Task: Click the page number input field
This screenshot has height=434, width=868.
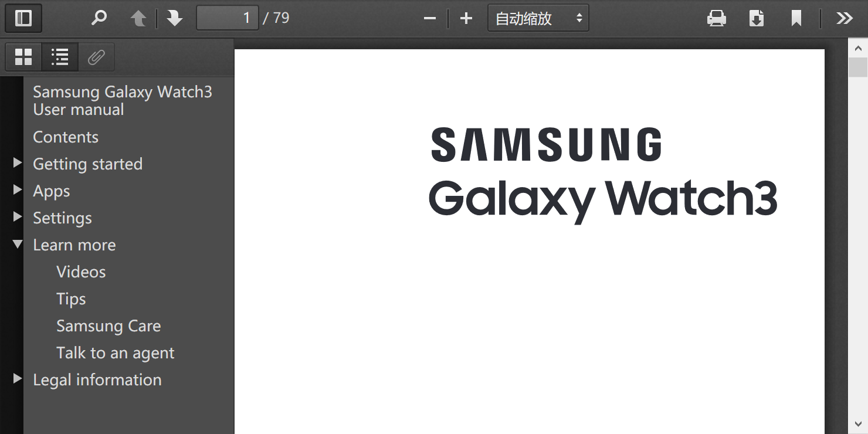Action: [228, 18]
